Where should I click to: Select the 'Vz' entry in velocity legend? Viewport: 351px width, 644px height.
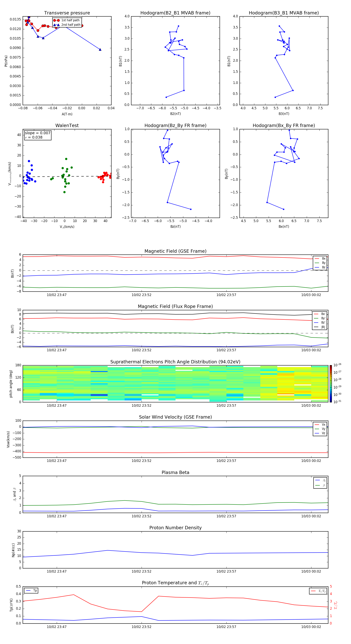pyautogui.click(x=320, y=433)
